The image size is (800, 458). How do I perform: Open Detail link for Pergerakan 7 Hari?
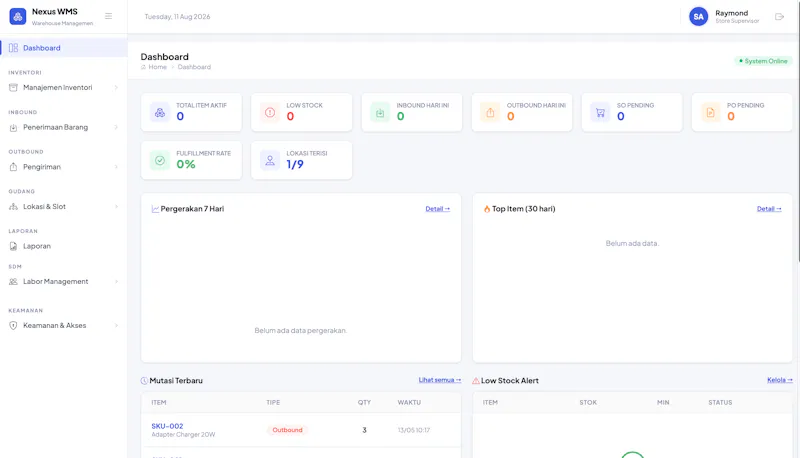pos(438,209)
